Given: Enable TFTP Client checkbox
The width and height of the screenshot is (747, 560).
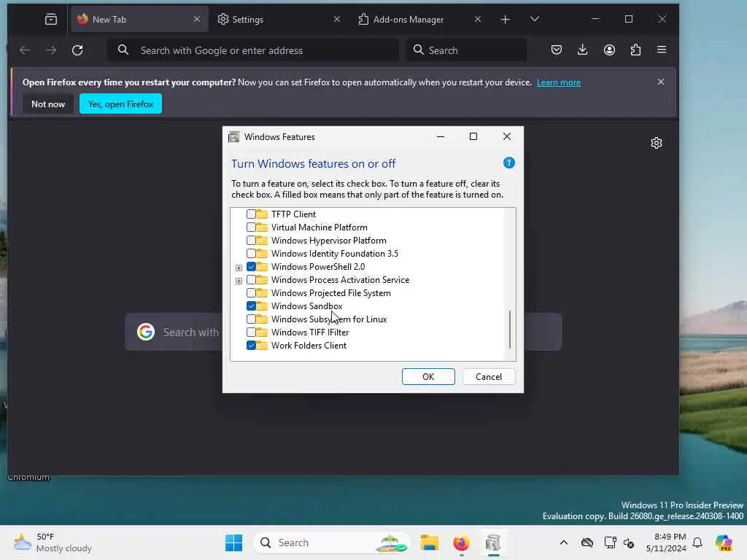Looking at the screenshot, I should 251,214.
